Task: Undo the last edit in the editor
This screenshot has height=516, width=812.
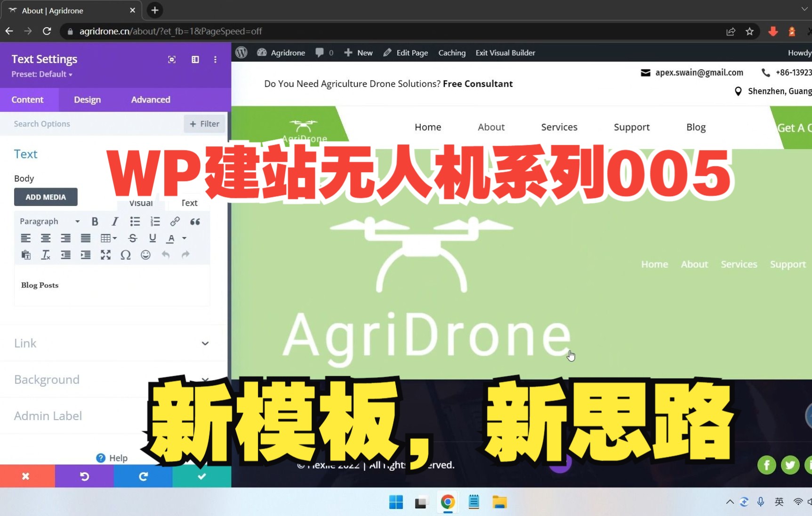Action: tap(165, 254)
